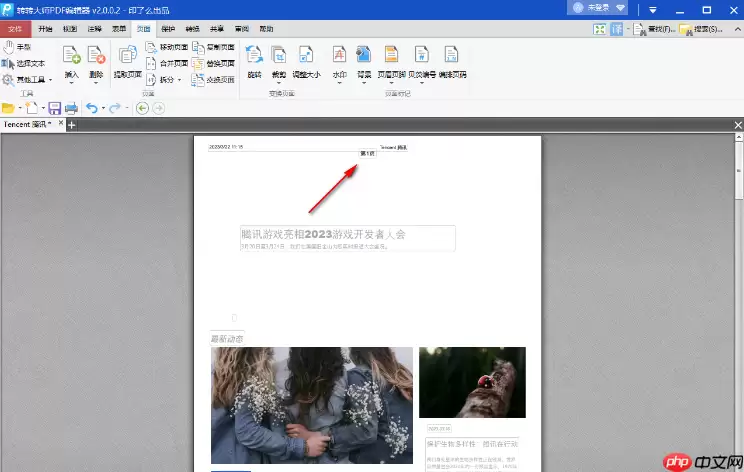Choose Merge Pages (合并页面)

[x=167, y=63]
